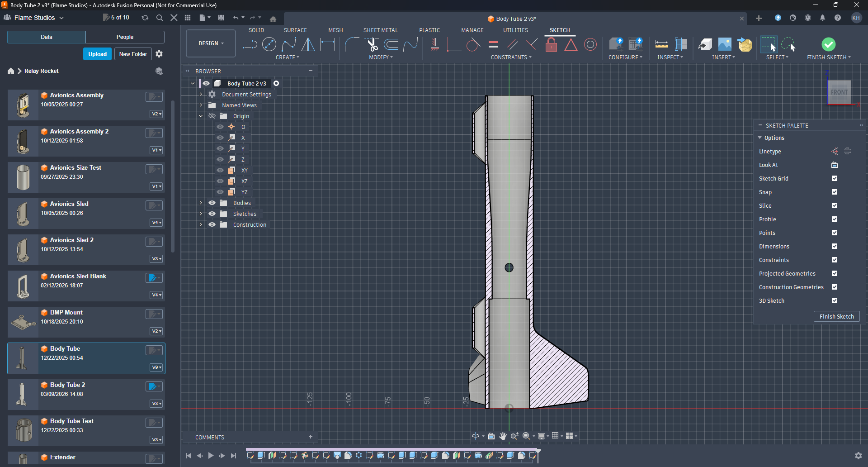
Task: Switch to the MESH tab
Action: pos(335,30)
